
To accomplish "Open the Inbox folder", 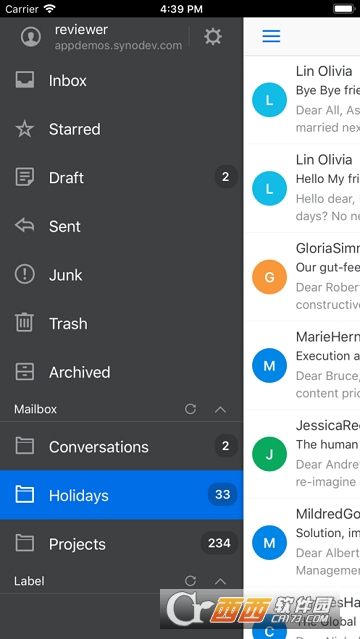I will tap(121, 80).
